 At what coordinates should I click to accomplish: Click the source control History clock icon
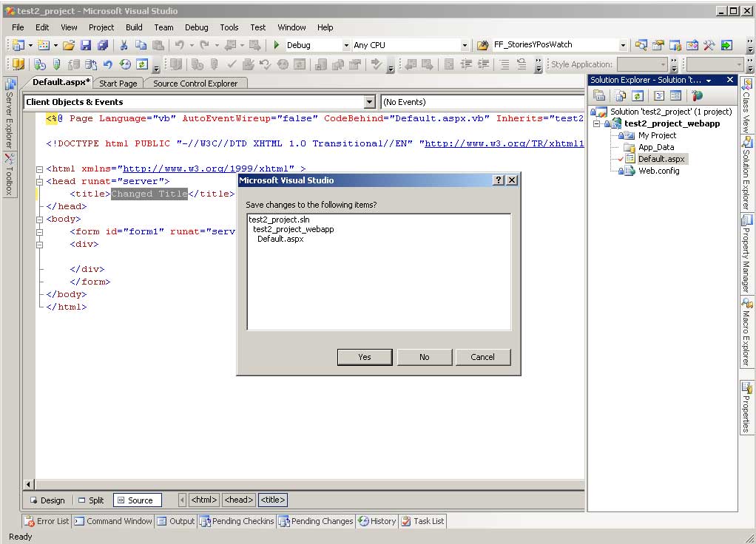(125, 64)
